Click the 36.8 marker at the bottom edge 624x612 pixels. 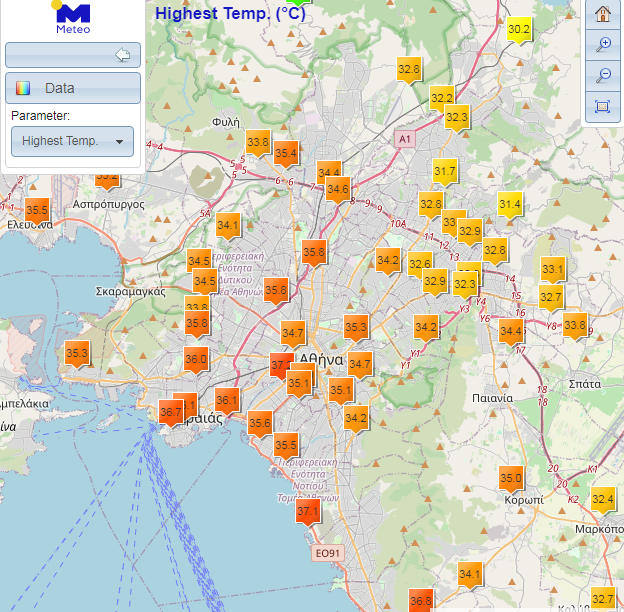(x=420, y=601)
